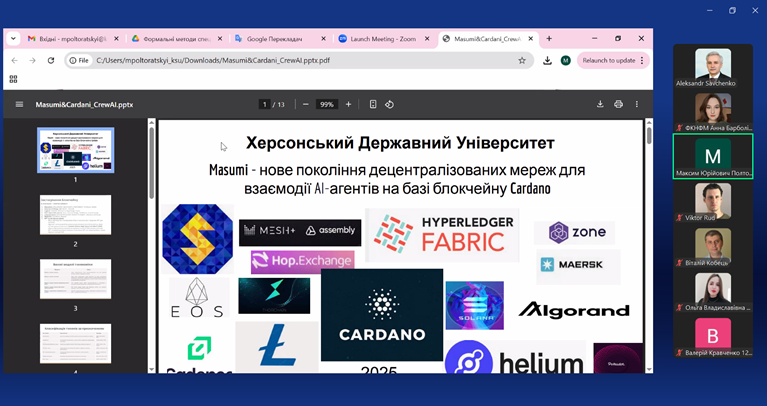Open the apps grid icon below navigation
Screen dimensions: 767x406
[x=13, y=79]
